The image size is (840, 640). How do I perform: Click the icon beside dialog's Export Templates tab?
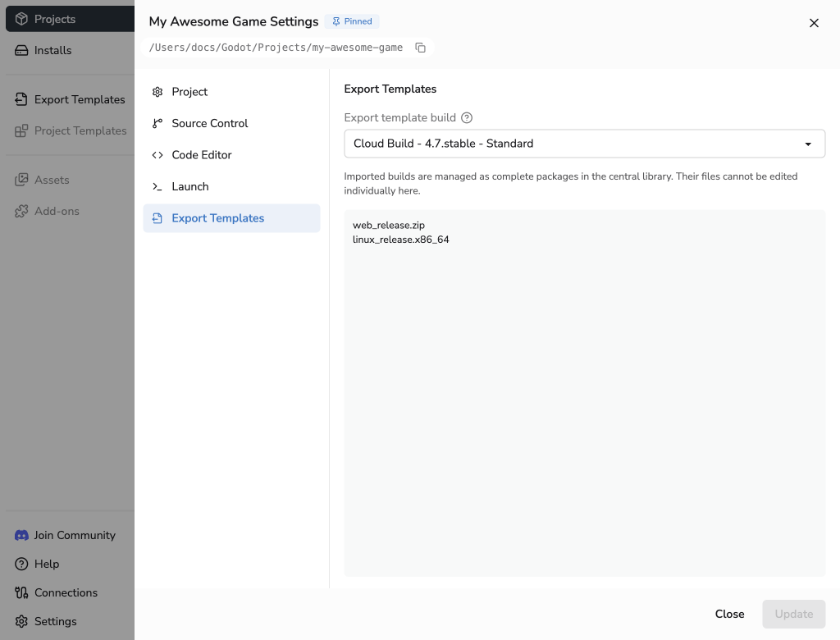coord(157,218)
